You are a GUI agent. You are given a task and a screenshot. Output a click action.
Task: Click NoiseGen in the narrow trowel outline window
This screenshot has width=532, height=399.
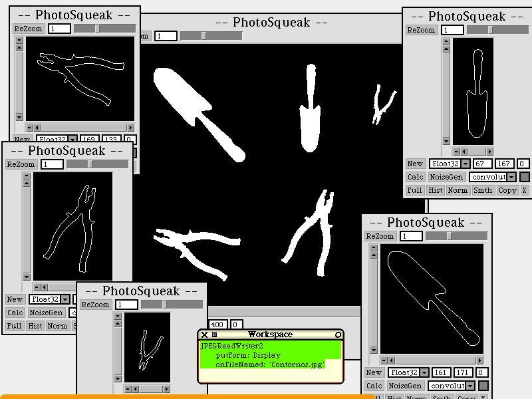(x=446, y=177)
